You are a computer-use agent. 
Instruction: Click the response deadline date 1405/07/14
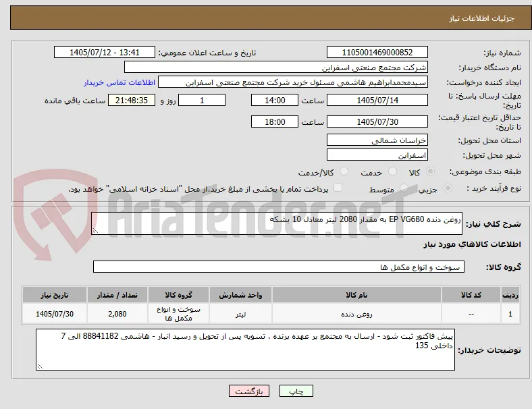coord(377,100)
